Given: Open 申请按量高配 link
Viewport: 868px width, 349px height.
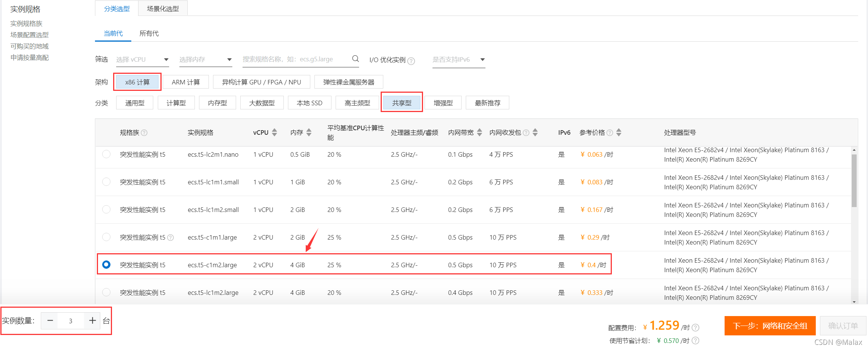Looking at the screenshot, I should click(x=30, y=58).
